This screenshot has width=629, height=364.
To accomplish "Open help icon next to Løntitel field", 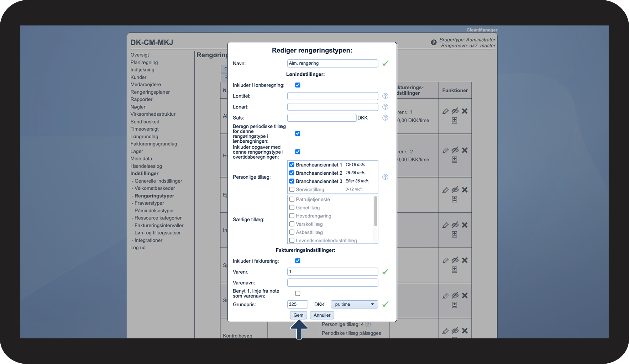I will coord(385,96).
